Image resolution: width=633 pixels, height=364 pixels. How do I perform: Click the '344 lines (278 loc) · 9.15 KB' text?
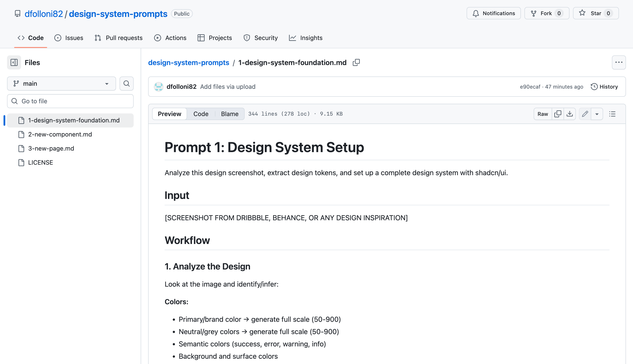(295, 114)
